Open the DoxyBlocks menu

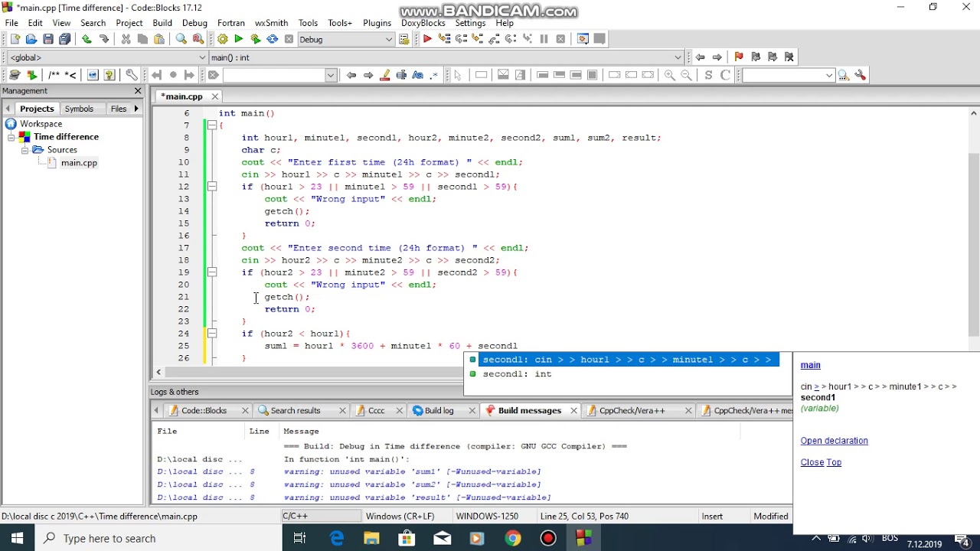[x=423, y=23]
